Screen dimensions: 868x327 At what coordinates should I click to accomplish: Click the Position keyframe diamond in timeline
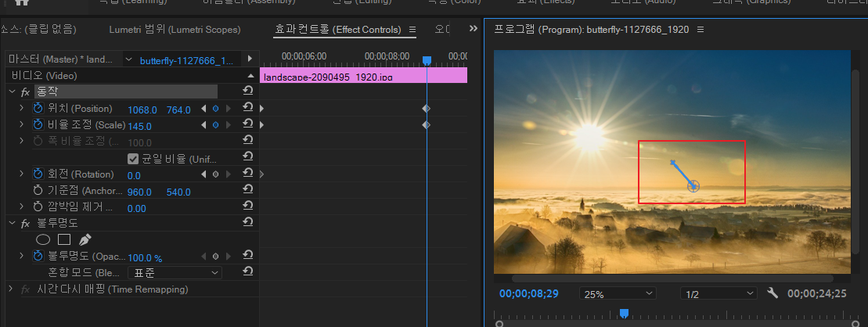[426, 109]
